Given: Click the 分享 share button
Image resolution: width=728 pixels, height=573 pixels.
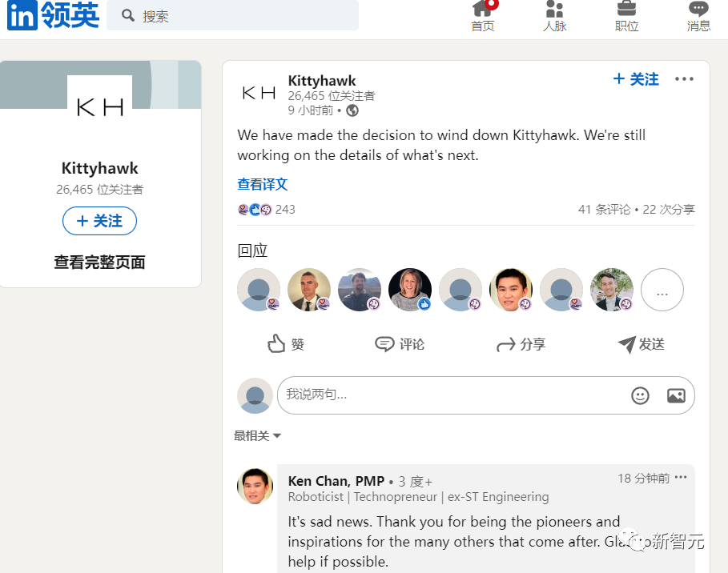Looking at the screenshot, I should point(521,344).
